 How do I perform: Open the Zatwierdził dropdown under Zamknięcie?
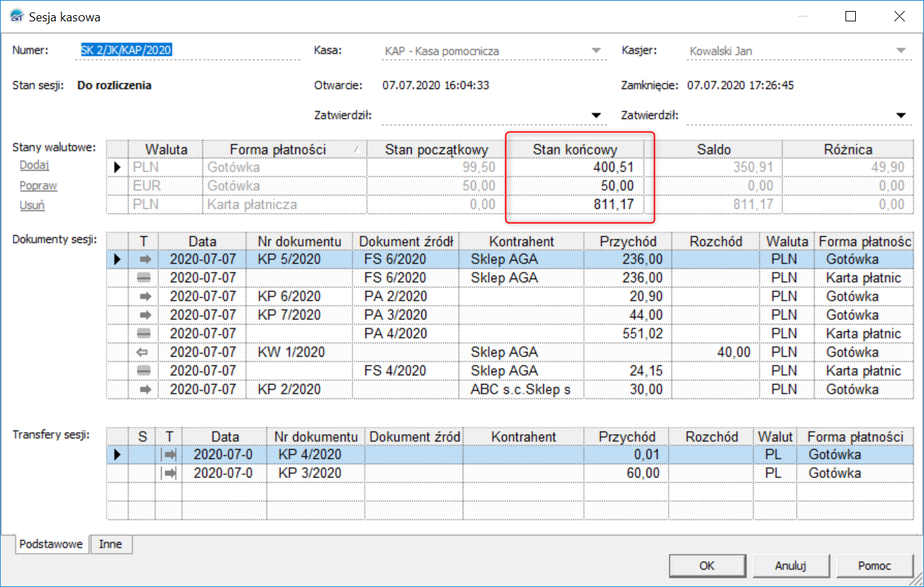point(901,116)
